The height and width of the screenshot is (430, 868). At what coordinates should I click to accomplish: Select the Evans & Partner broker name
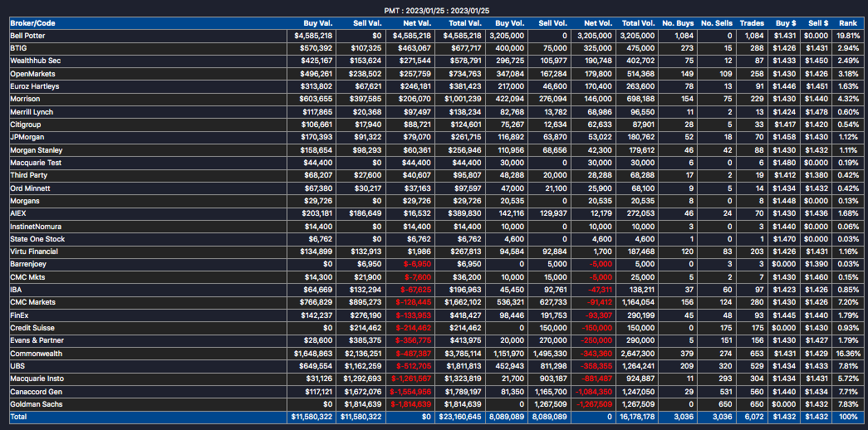click(36, 341)
